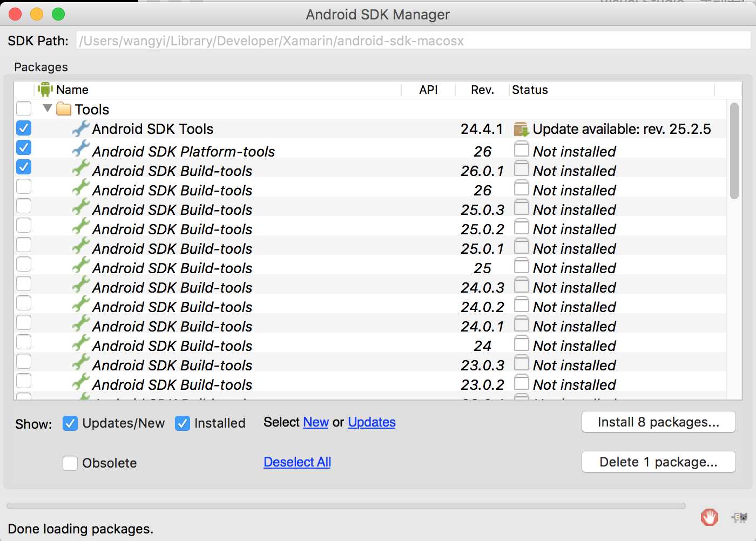Screen dimensions: 756x541
Task: Click not-installed status icon for Build-tools 26.0.1
Action: point(522,168)
